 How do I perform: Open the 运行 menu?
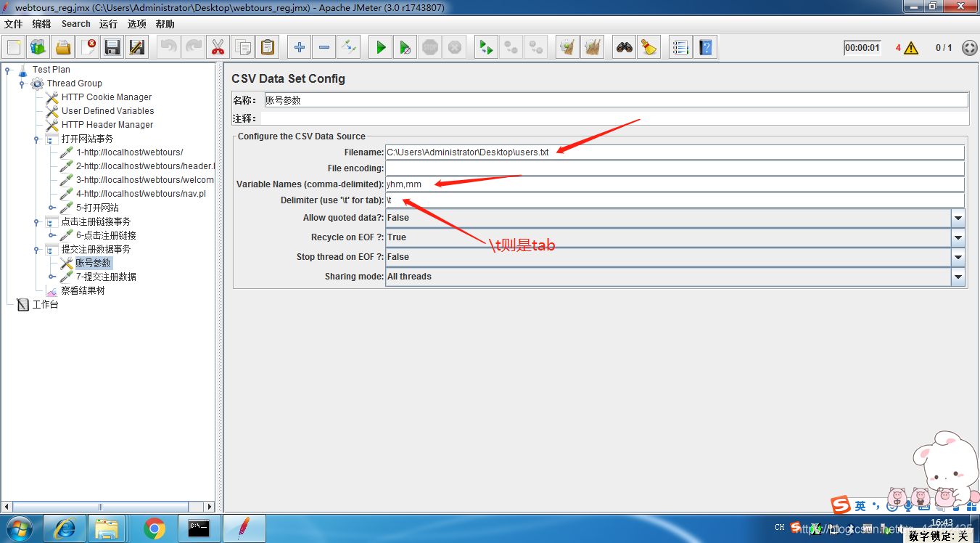pyautogui.click(x=109, y=24)
